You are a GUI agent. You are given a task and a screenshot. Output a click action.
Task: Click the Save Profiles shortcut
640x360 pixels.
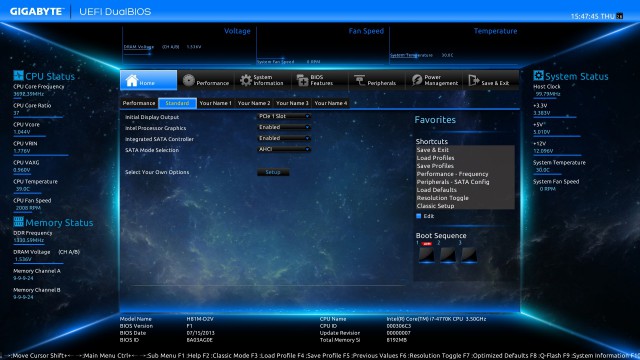click(x=435, y=166)
